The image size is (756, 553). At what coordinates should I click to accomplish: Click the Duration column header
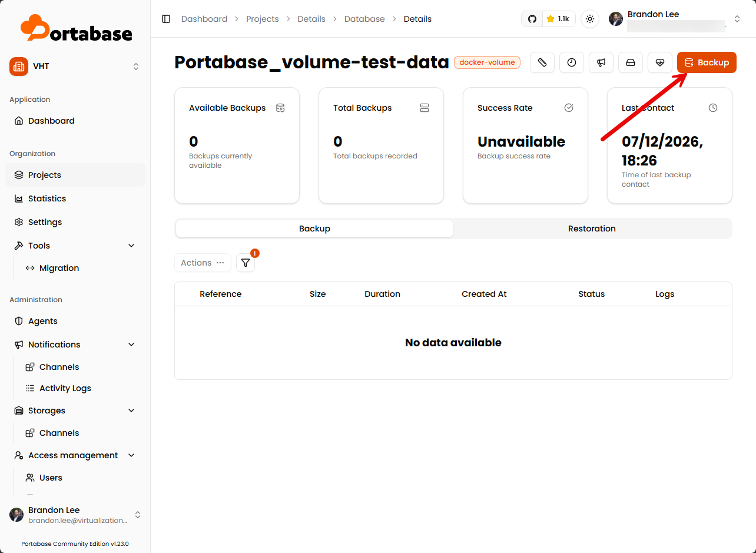tap(383, 294)
